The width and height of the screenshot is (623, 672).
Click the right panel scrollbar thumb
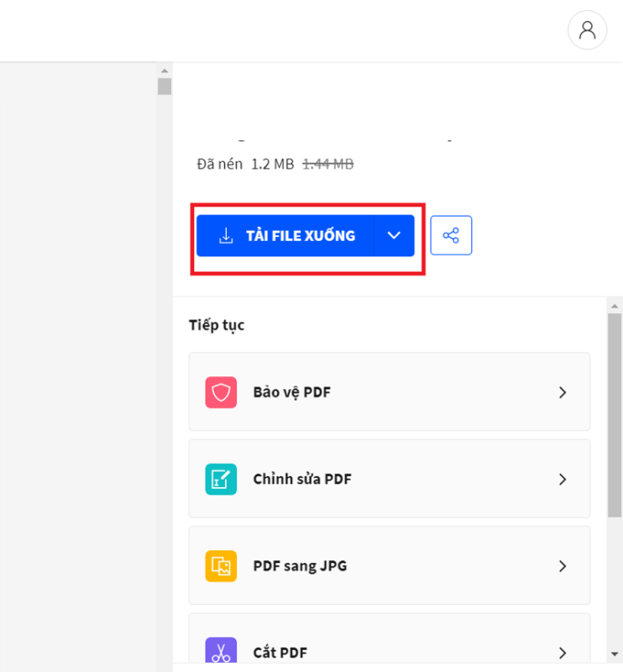(615, 412)
